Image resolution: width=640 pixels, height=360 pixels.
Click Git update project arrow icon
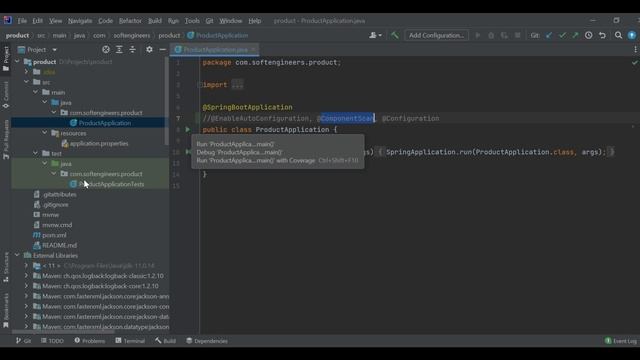tap(549, 36)
